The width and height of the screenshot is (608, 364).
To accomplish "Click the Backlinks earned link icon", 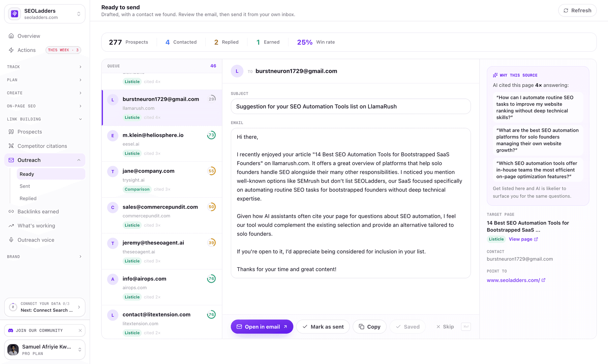I will [11, 212].
